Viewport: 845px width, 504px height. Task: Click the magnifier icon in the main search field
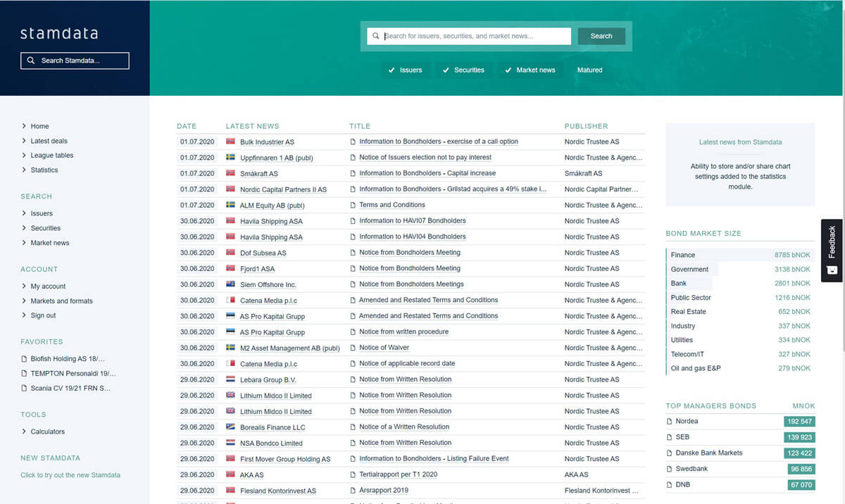point(376,36)
